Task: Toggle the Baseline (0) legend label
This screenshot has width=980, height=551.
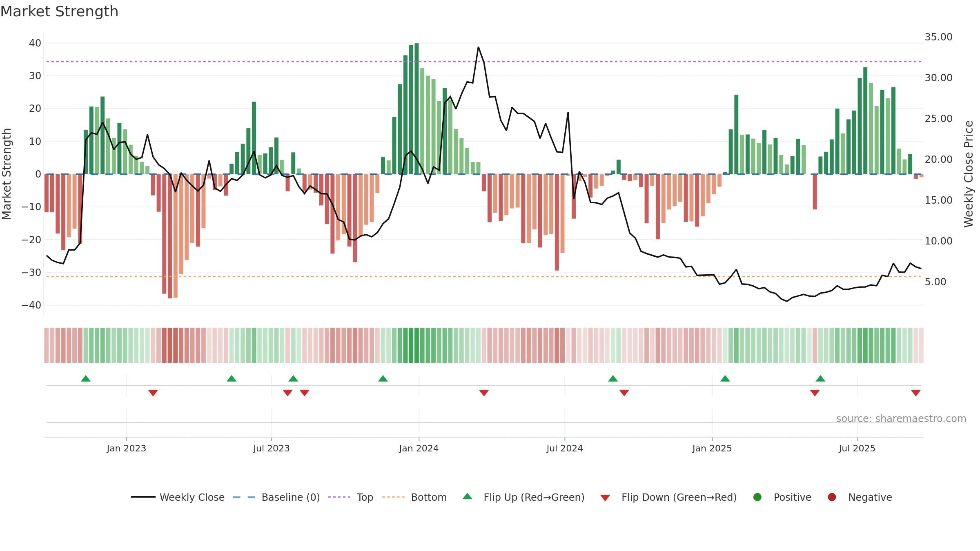Action: pyautogui.click(x=291, y=497)
